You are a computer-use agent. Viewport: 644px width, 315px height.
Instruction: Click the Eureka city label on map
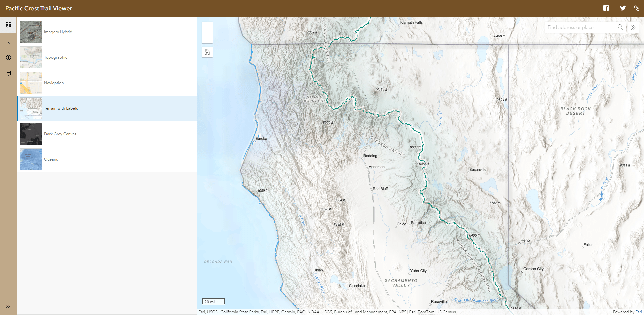(x=261, y=138)
